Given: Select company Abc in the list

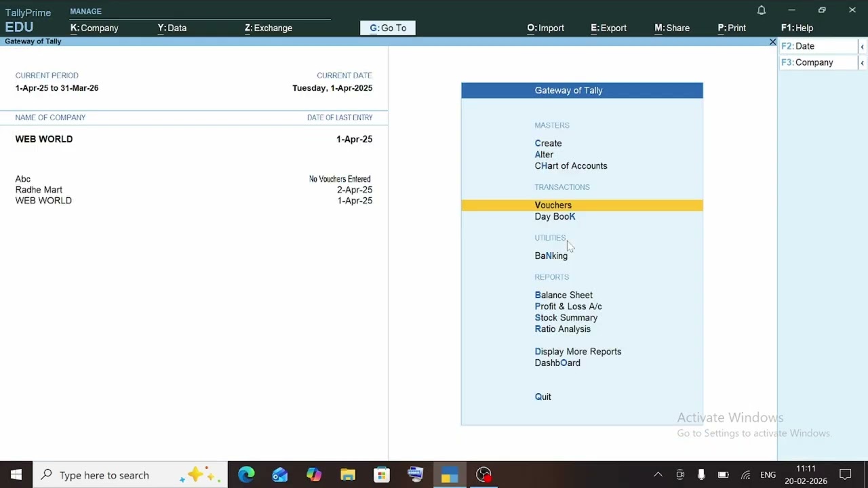Looking at the screenshot, I should pos(23,179).
